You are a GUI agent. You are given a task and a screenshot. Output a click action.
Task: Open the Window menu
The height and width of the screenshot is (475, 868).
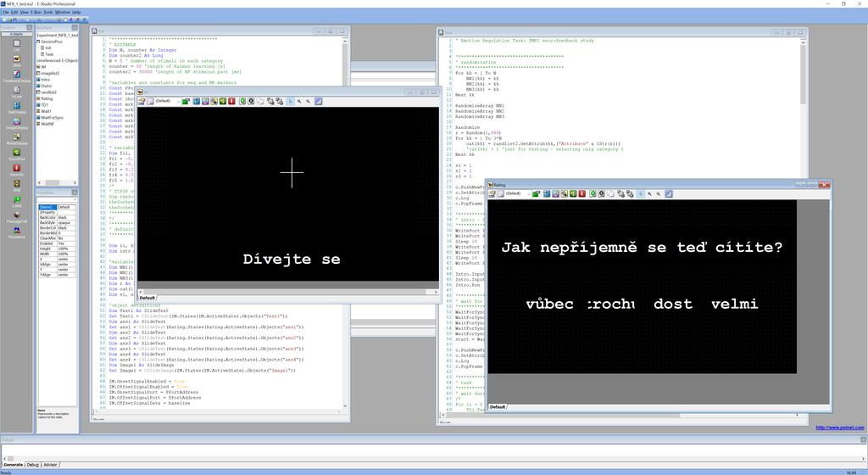tap(63, 12)
